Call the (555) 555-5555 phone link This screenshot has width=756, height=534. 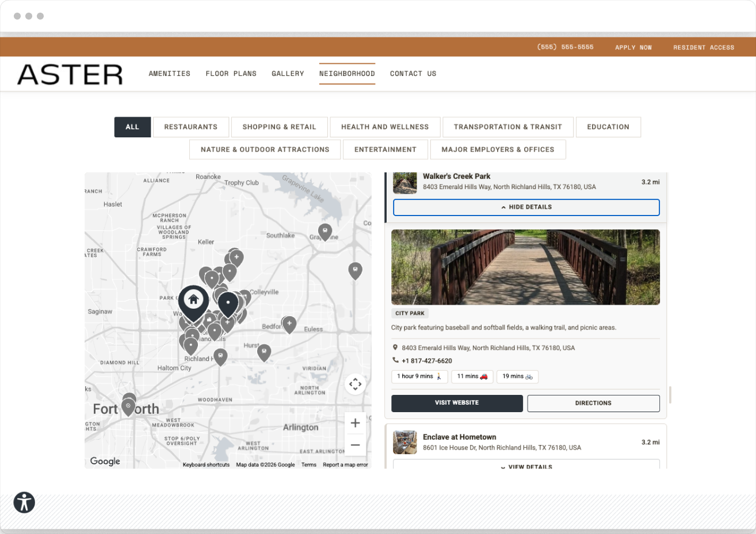click(x=565, y=47)
